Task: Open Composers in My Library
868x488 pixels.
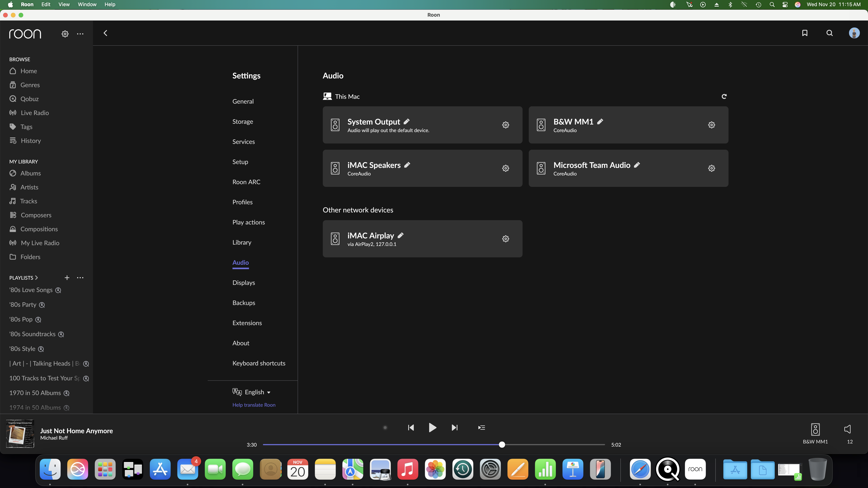Action: (x=30, y=215)
